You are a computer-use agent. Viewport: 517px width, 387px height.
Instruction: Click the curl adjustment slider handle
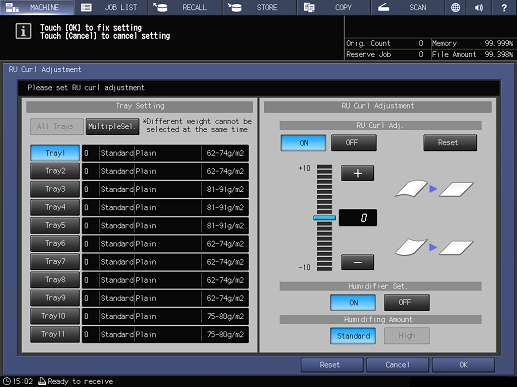tap(324, 218)
